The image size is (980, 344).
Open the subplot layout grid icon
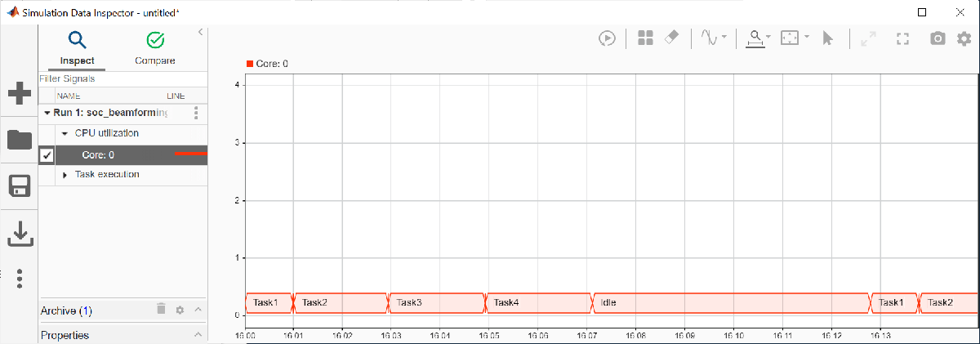click(645, 38)
